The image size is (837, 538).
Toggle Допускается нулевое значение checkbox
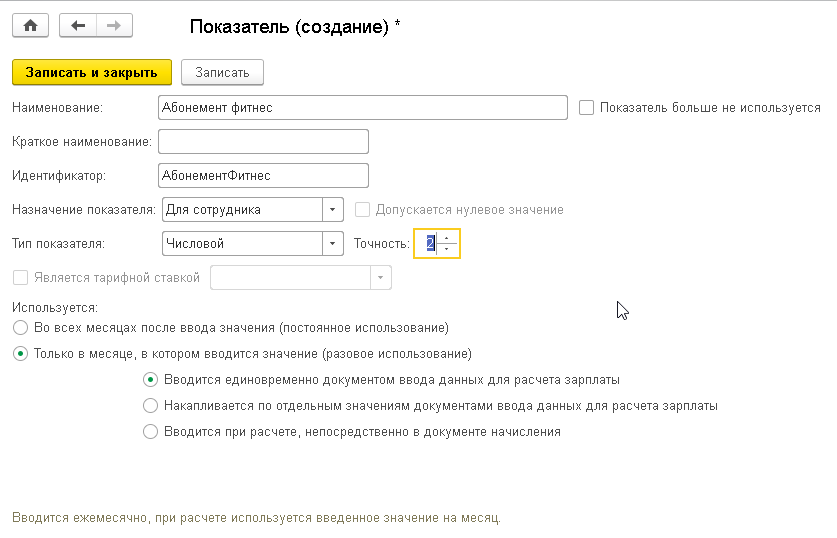point(362,209)
